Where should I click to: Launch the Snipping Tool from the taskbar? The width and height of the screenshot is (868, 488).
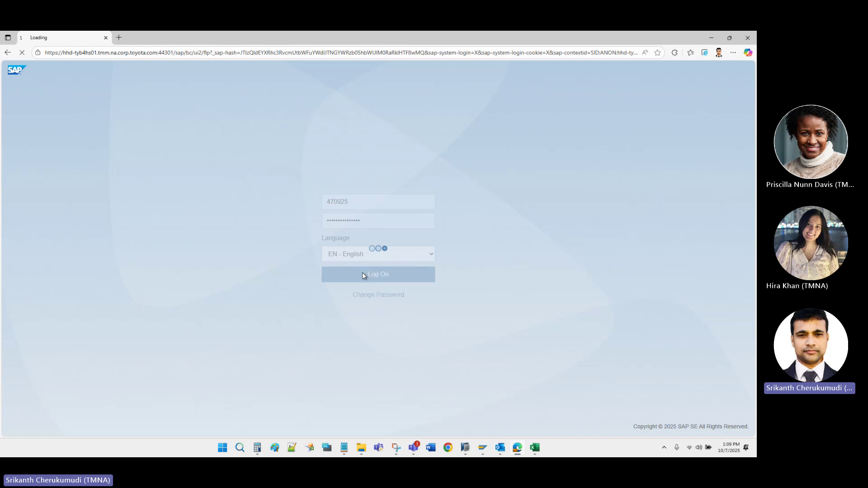point(396,448)
